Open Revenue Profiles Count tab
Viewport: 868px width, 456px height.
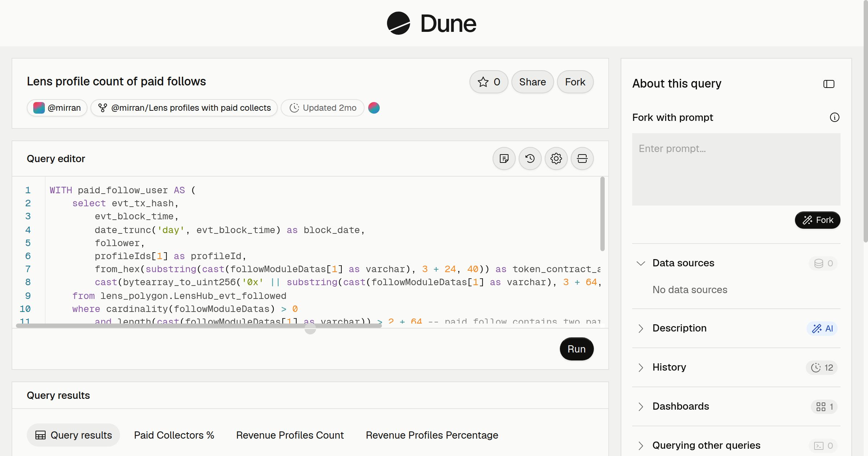click(x=290, y=435)
